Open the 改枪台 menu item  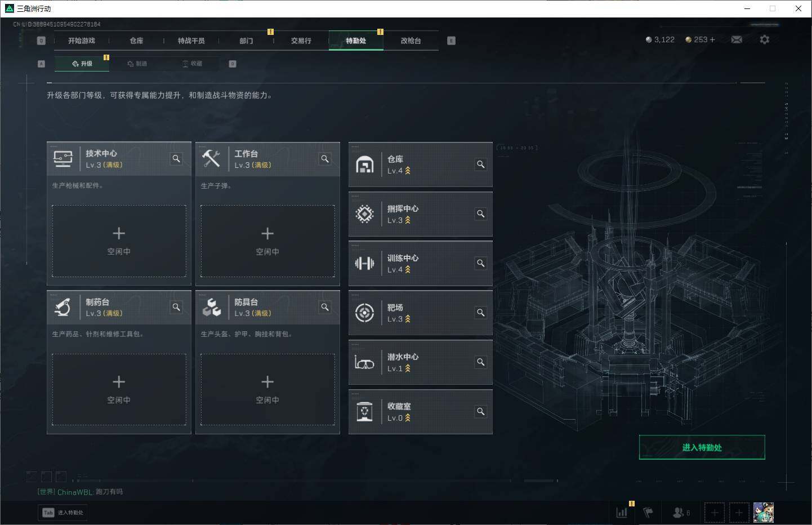pos(411,41)
